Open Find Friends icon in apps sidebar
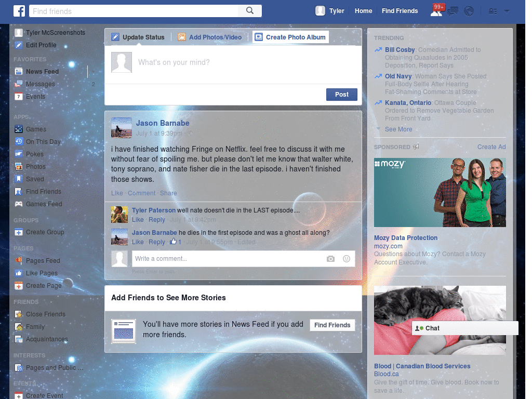Viewport: 532px width, 399px height. pos(19,192)
